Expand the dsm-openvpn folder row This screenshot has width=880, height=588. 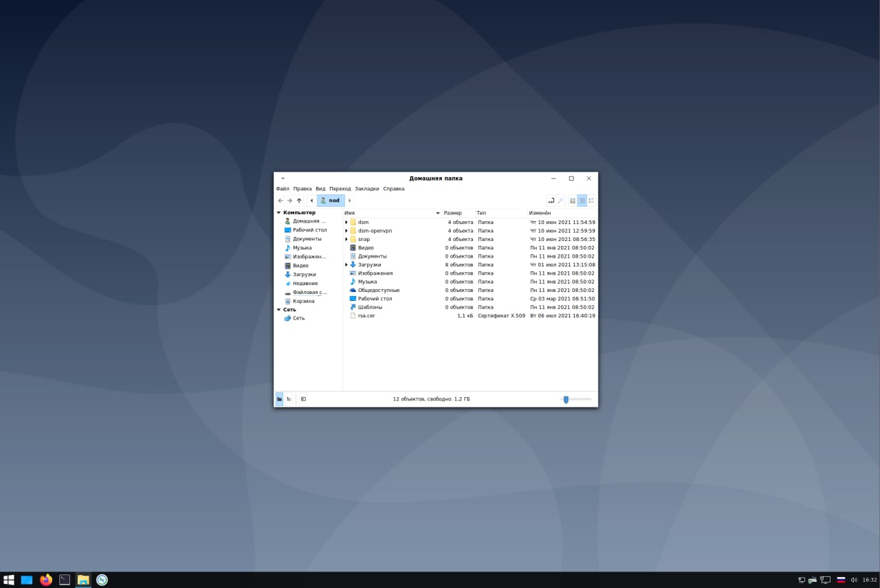click(x=346, y=231)
